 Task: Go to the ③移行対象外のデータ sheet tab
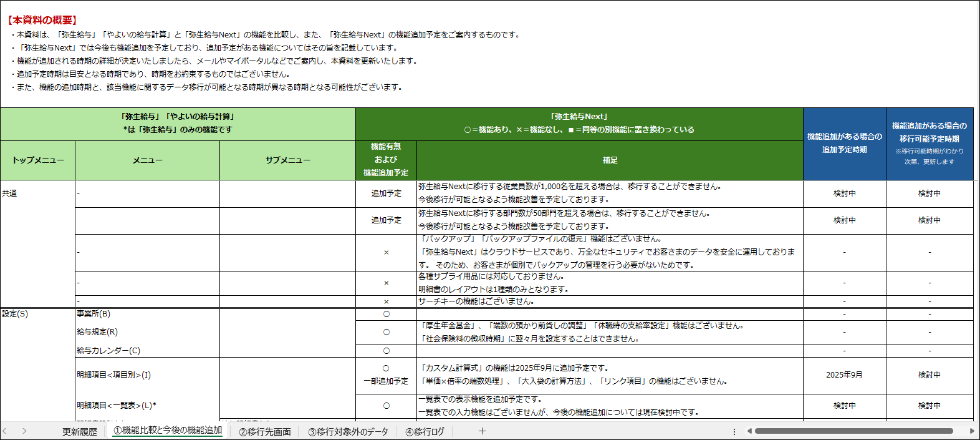click(x=348, y=431)
